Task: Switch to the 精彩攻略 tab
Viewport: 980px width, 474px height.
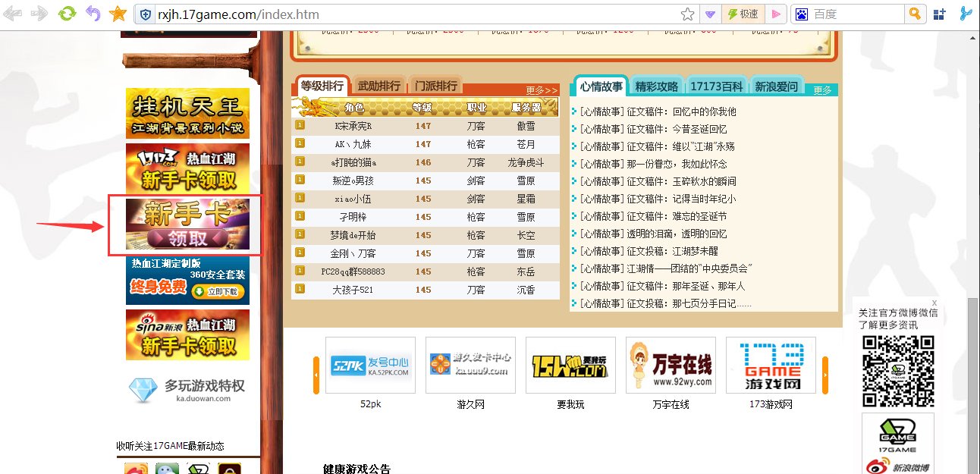Action: pos(657,86)
